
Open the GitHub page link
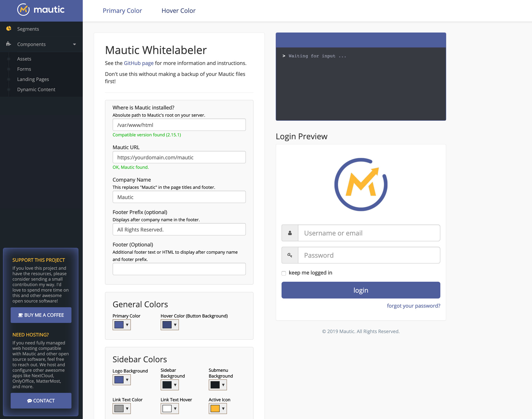tap(139, 63)
